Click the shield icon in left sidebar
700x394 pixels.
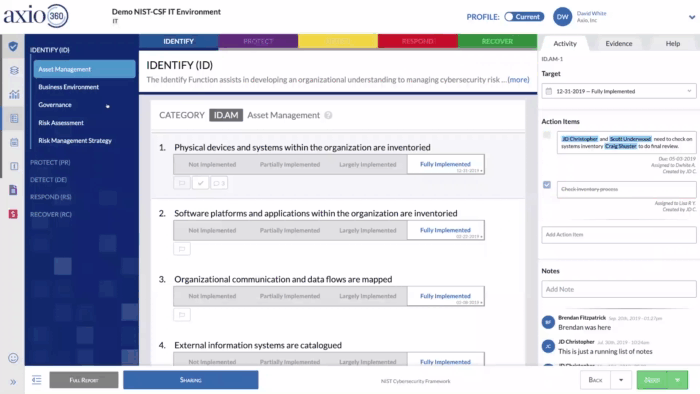click(x=13, y=46)
